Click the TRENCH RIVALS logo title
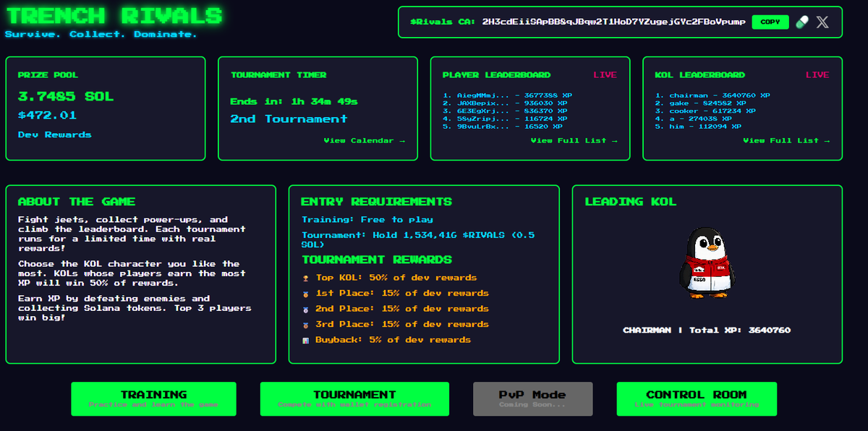 [x=114, y=15]
